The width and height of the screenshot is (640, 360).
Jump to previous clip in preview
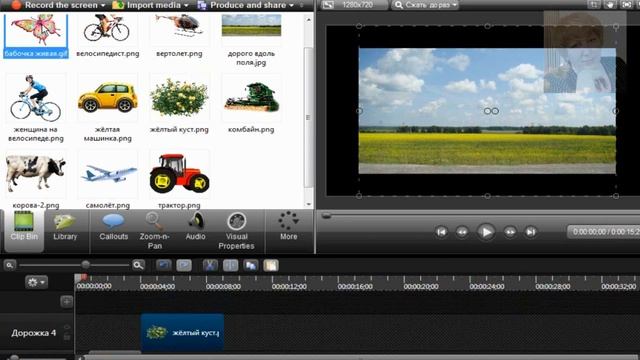[441, 232]
